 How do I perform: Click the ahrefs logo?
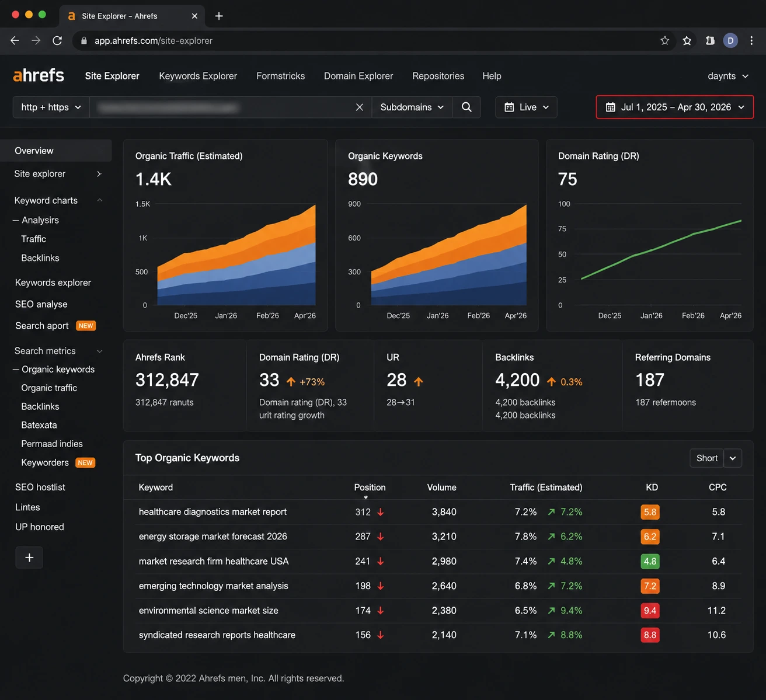click(x=39, y=75)
